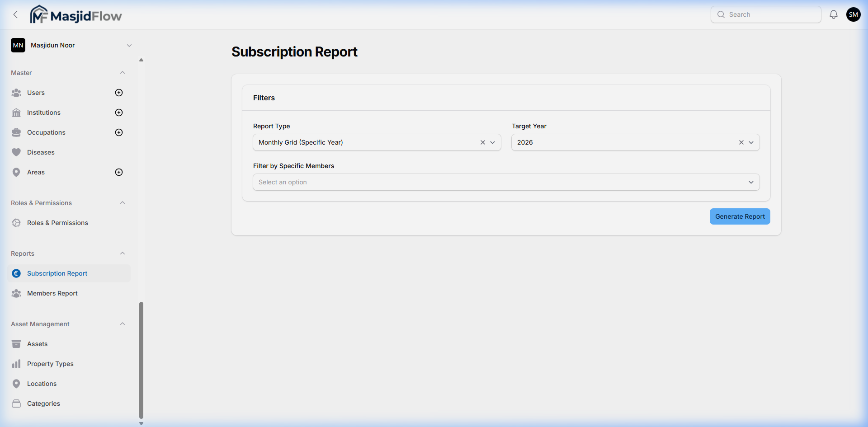Open Locations under Asset Management
Viewport: 868px width, 427px height.
pyautogui.click(x=41, y=383)
